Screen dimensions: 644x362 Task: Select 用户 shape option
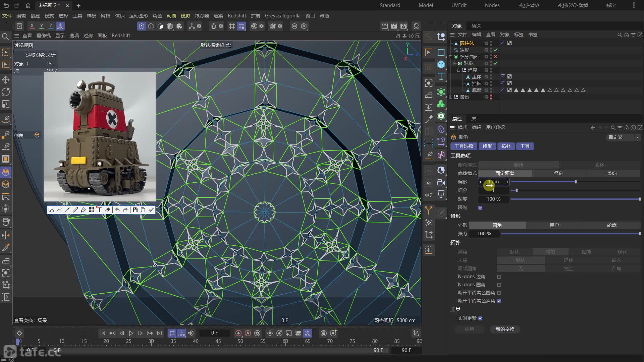coord(554,225)
